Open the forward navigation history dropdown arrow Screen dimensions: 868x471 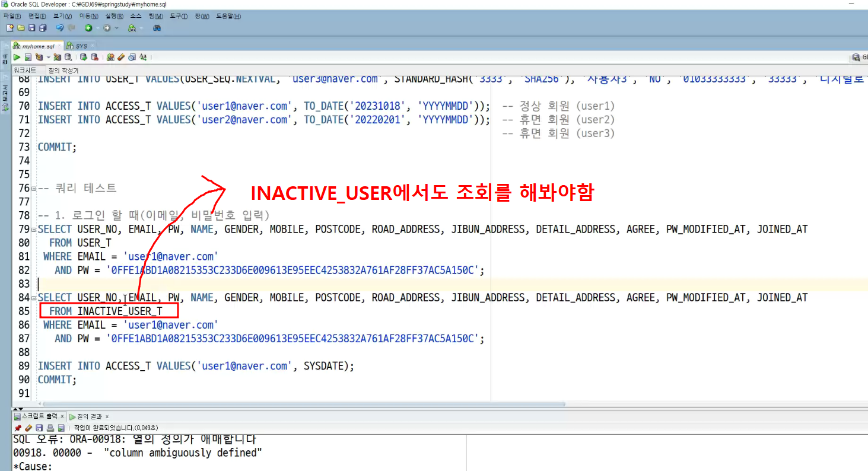(116, 28)
